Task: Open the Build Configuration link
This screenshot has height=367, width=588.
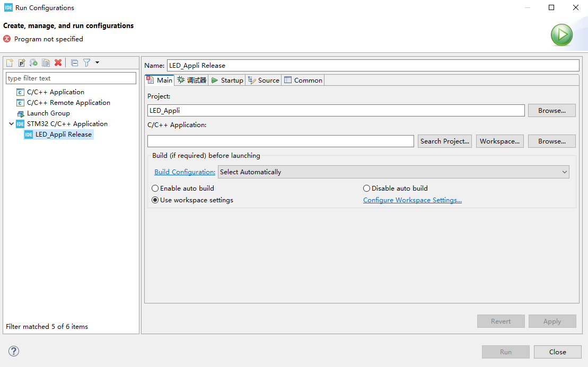Action: [x=185, y=172]
